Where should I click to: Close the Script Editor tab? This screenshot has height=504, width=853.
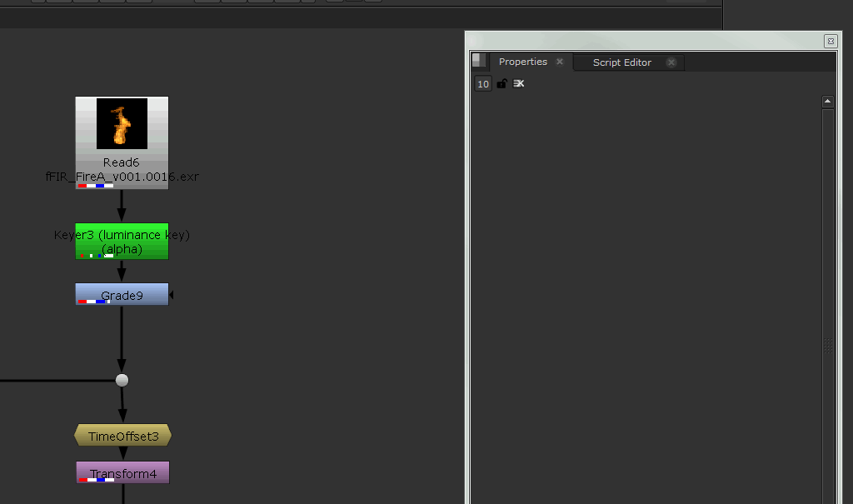pos(671,62)
